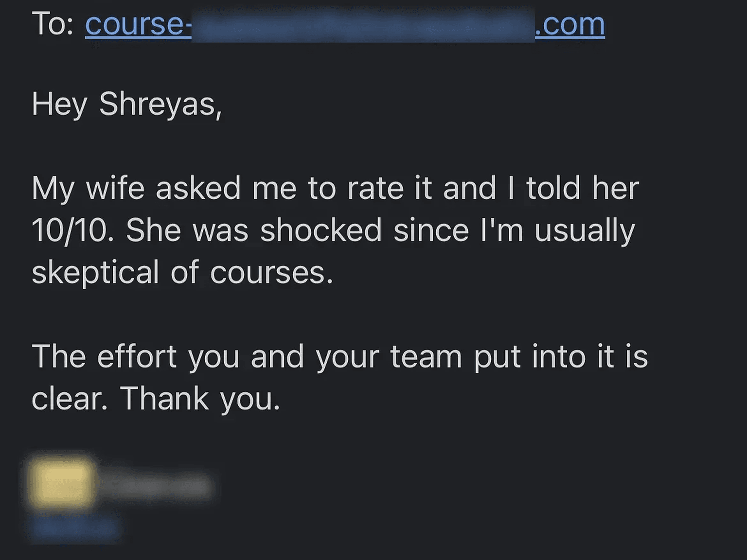The height and width of the screenshot is (560, 747).
Task: Click the blurred gray name in signature
Action: pos(155,486)
